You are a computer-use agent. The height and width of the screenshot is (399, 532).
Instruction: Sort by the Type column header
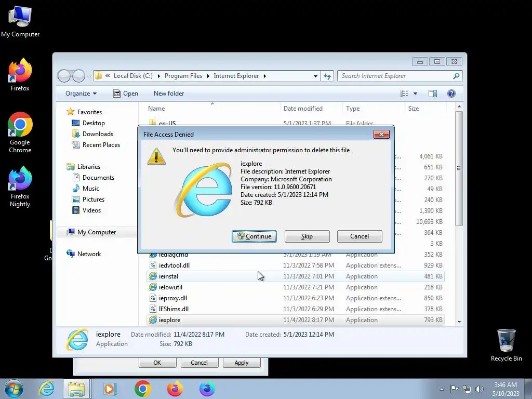point(373,109)
